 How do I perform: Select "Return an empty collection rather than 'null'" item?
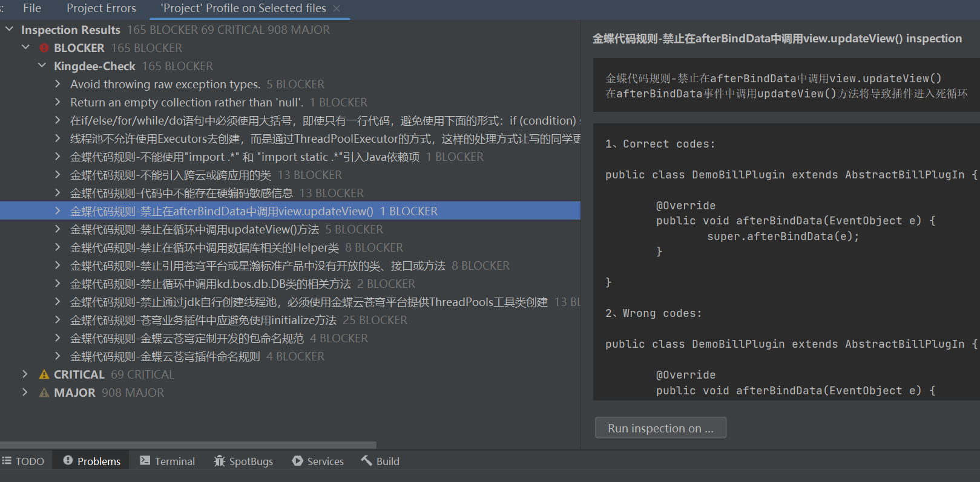click(x=188, y=102)
